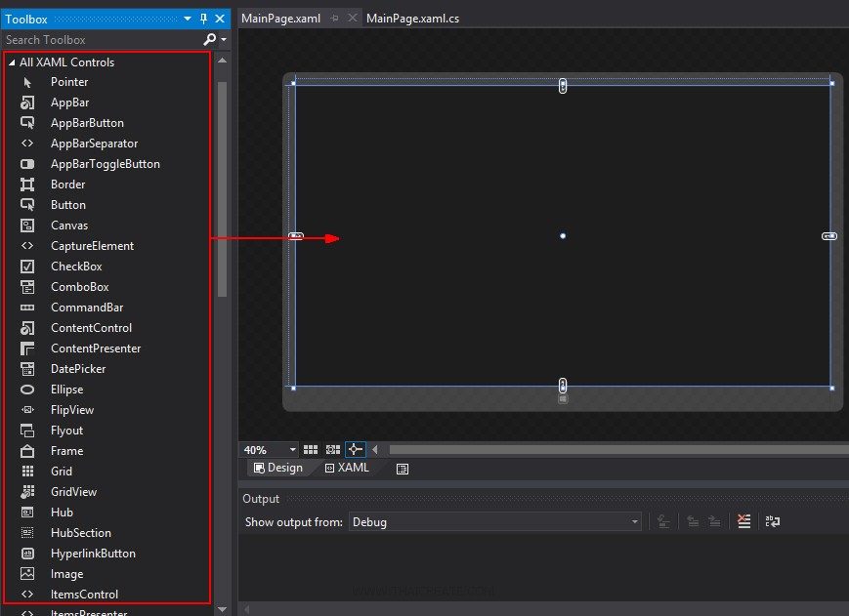Click the Toolbox search magnifier icon
The image size is (849, 616).
[209, 40]
